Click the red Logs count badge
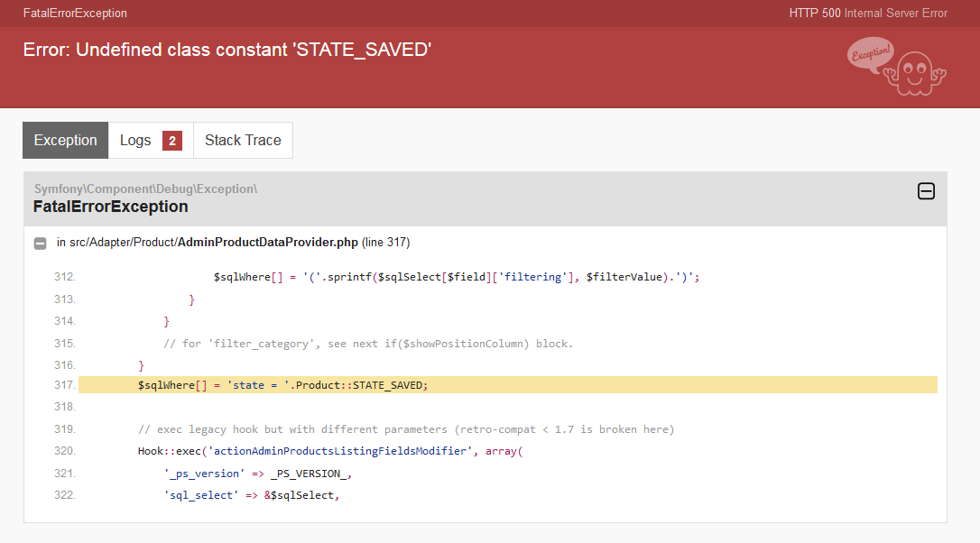This screenshot has height=543, width=980. (172, 141)
